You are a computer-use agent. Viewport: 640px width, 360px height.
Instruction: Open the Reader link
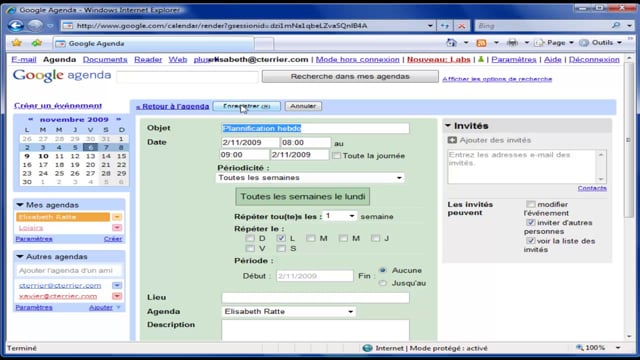pos(148,60)
